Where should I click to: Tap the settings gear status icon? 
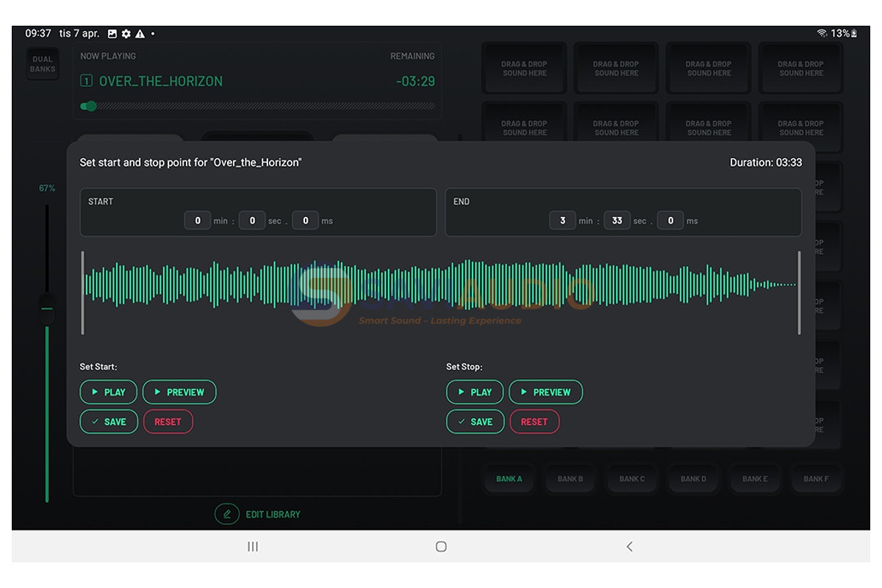tap(126, 34)
